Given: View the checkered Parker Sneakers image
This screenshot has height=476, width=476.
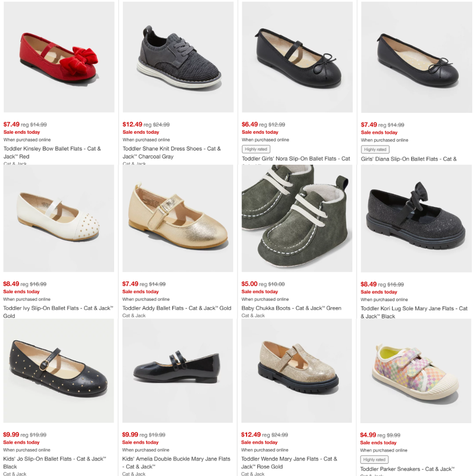Looking at the screenshot, I should 416,371.
